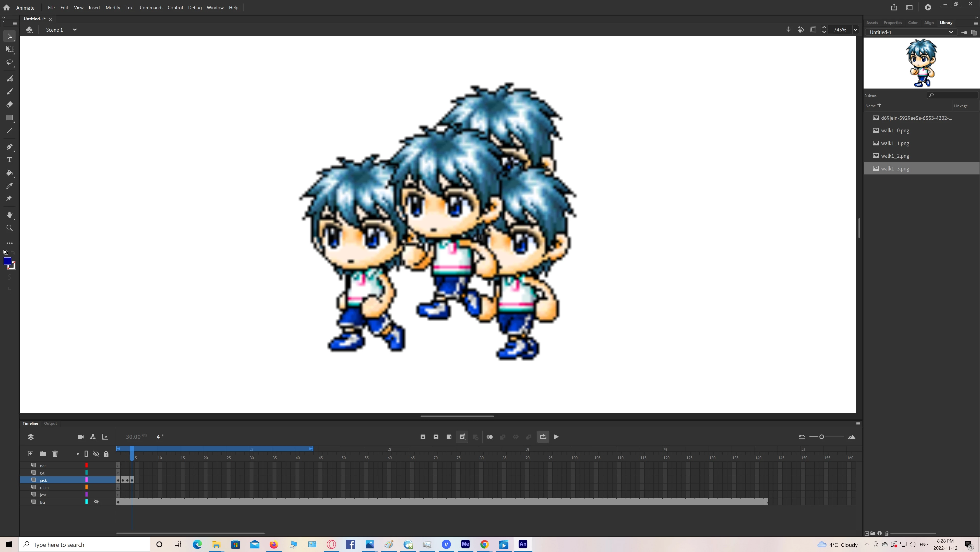Delete layer using trash icon
Screen dimensions: 980x552
(x=55, y=454)
